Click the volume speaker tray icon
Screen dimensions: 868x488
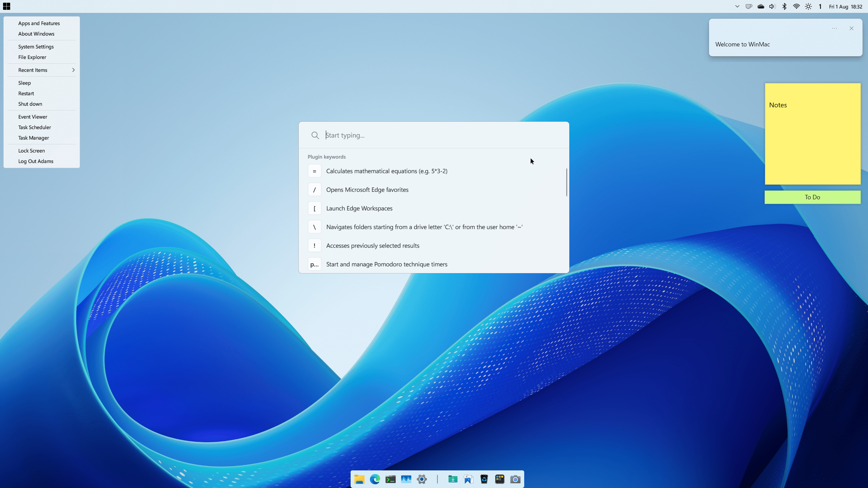tap(772, 6)
